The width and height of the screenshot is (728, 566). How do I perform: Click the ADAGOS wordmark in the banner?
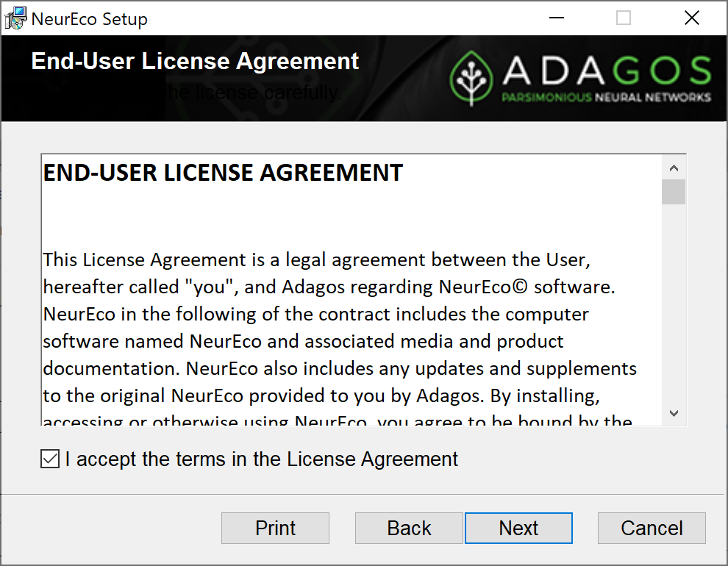point(607,71)
